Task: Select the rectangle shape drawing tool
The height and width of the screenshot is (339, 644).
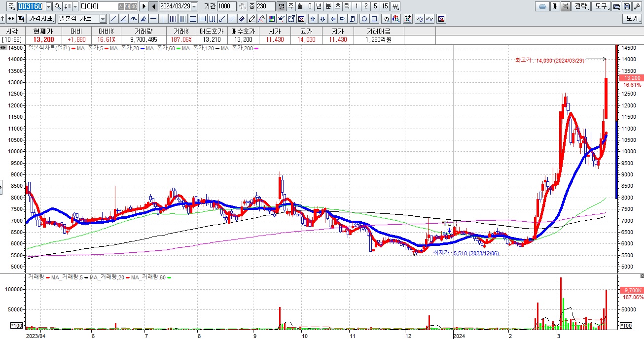Action: (374, 19)
